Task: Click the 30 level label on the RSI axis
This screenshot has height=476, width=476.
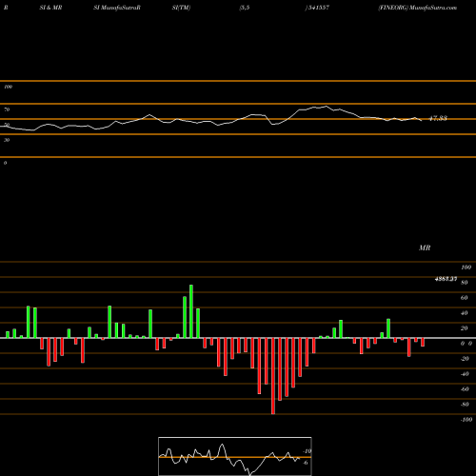Action: (7, 140)
